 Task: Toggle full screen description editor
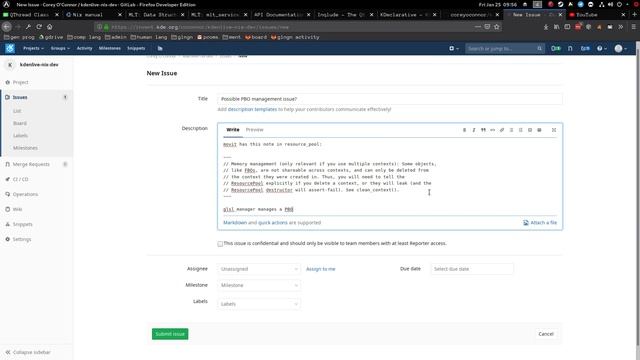click(x=554, y=130)
